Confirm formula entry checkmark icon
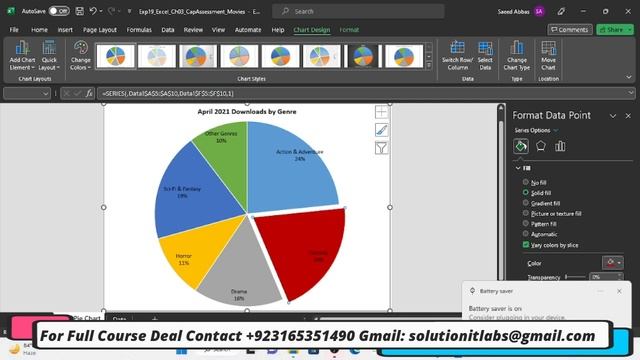The image size is (640, 360). (x=78, y=93)
